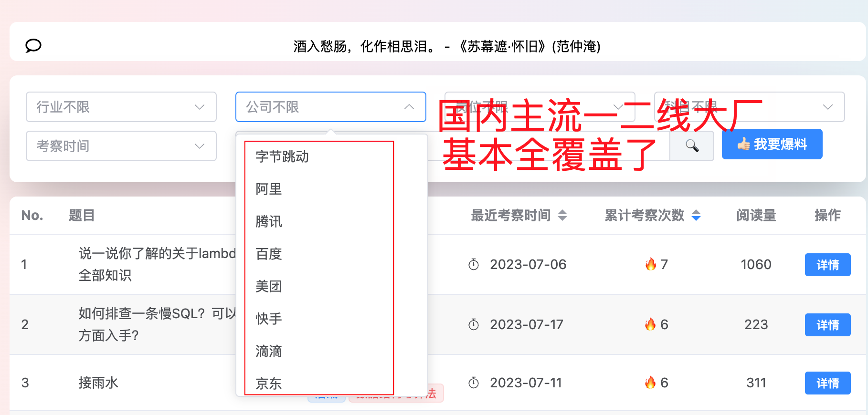Image resolution: width=868 pixels, height=415 pixels.
Task: Click the No. column header
Action: click(x=32, y=215)
